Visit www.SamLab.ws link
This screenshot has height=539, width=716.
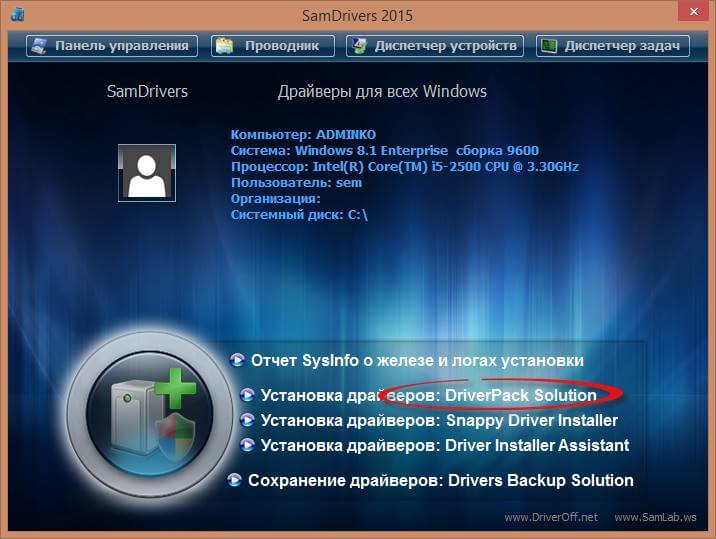[x=655, y=517]
